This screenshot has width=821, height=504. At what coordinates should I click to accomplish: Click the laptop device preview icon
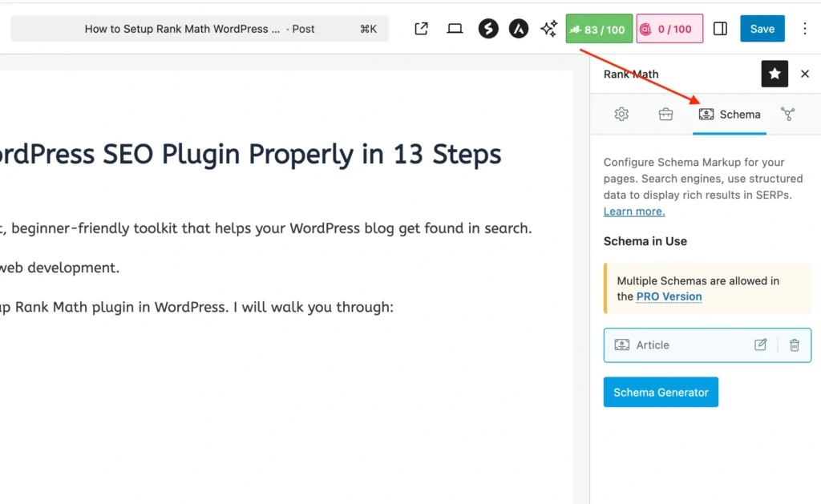coord(455,29)
